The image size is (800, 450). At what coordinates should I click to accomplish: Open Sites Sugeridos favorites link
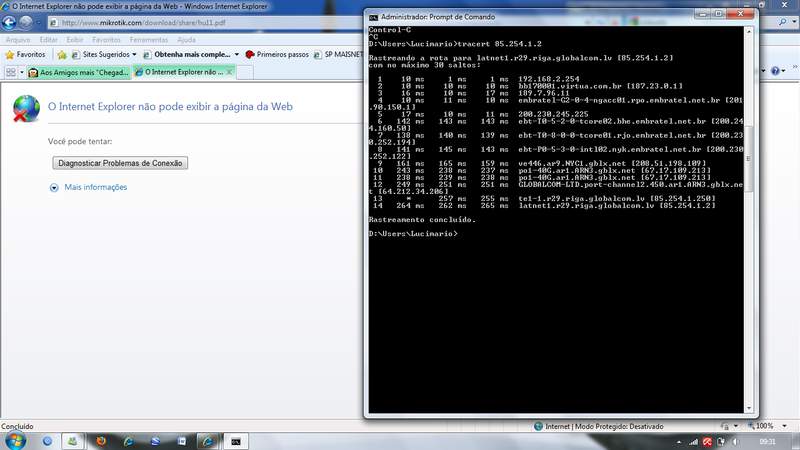[x=101, y=55]
